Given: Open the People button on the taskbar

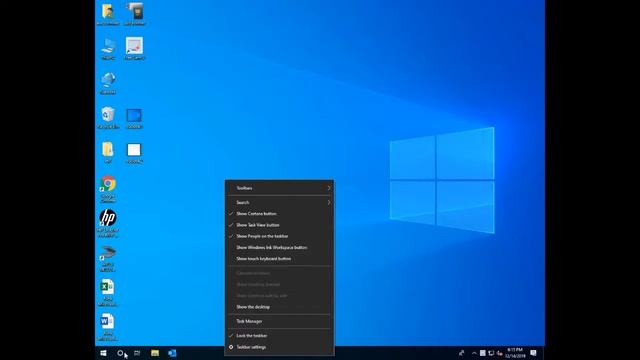Looking at the screenshot, I should (x=461, y=353).
